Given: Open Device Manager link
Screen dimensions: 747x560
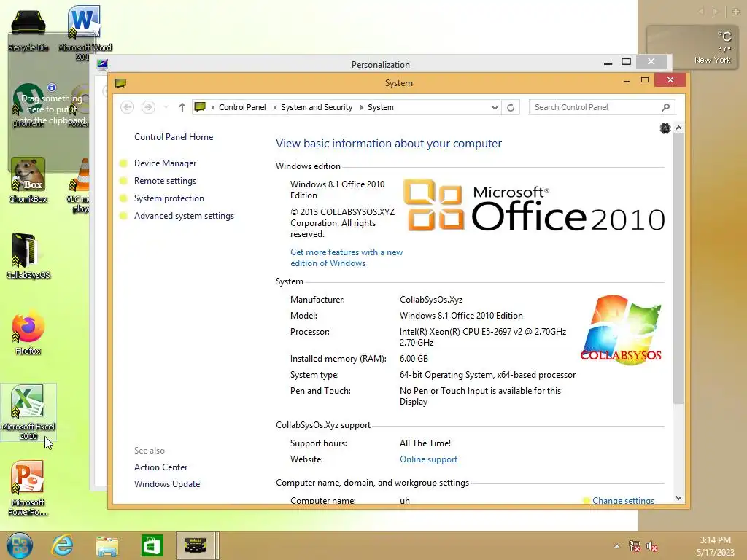Looking at the screenshot, I should (x=166, y=163).
